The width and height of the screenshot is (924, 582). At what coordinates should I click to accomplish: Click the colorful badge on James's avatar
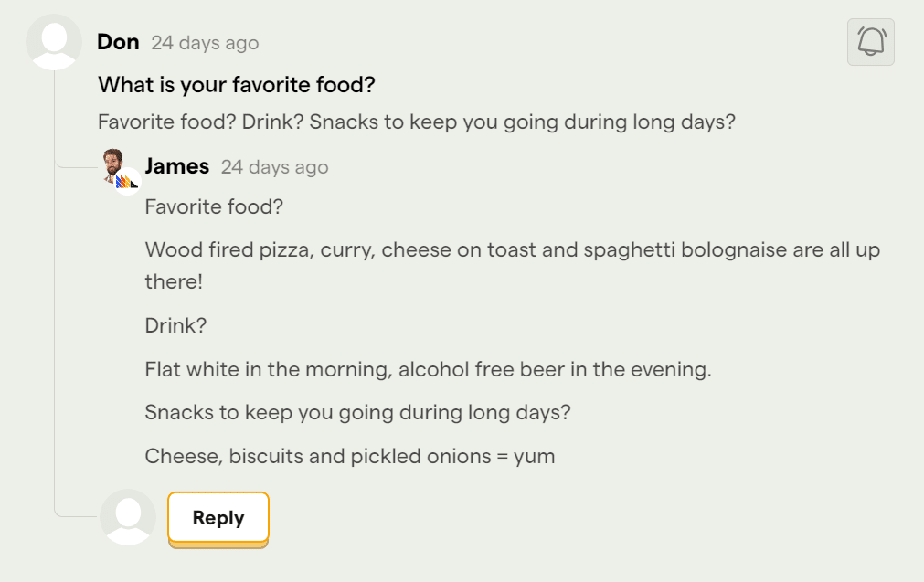point(126,181)
